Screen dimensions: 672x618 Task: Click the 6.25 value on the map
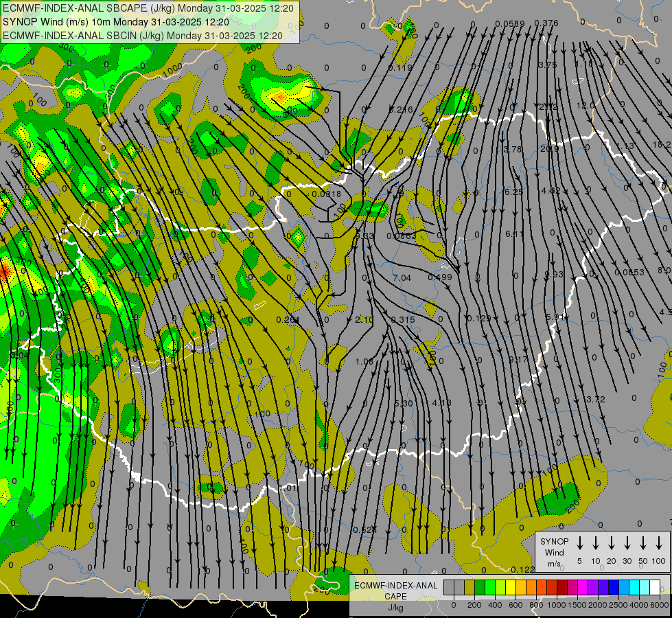[x=513, y=192]
